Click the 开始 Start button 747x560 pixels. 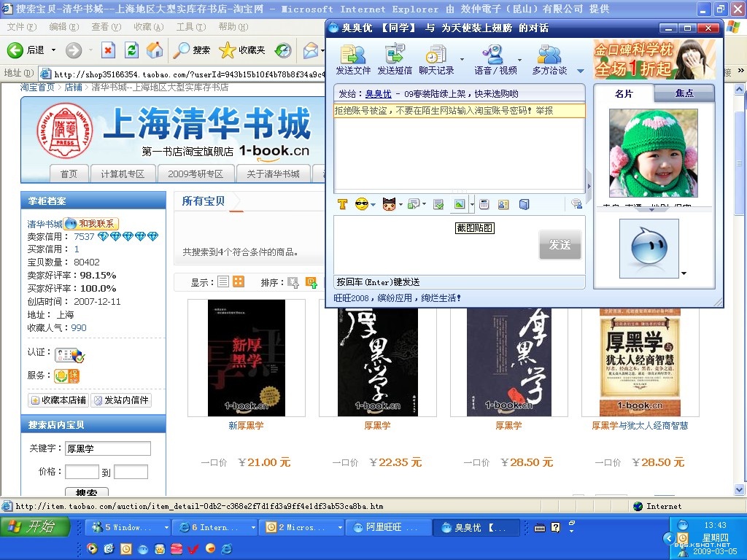pos(35,527)
